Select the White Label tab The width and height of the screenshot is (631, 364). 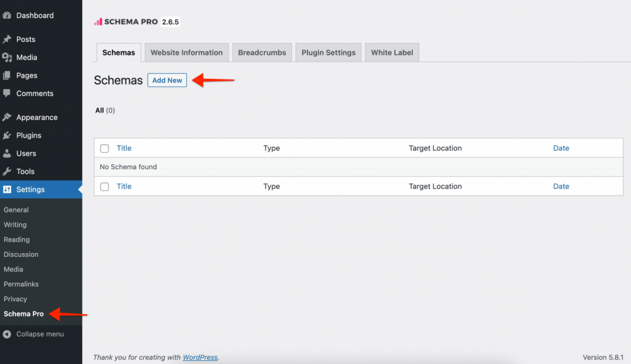point(392,52)
